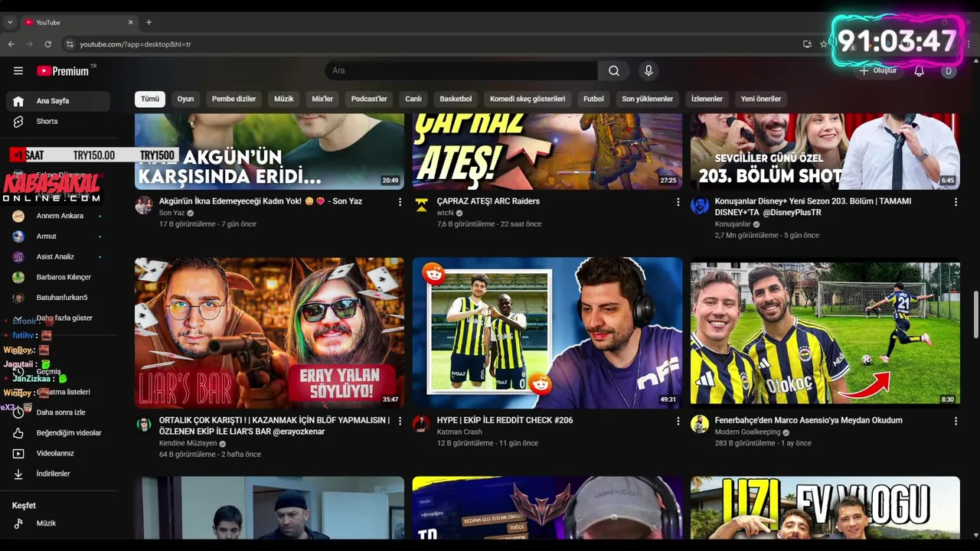
Task: Select the Basketbol filter chip
Action: point(456,99)
